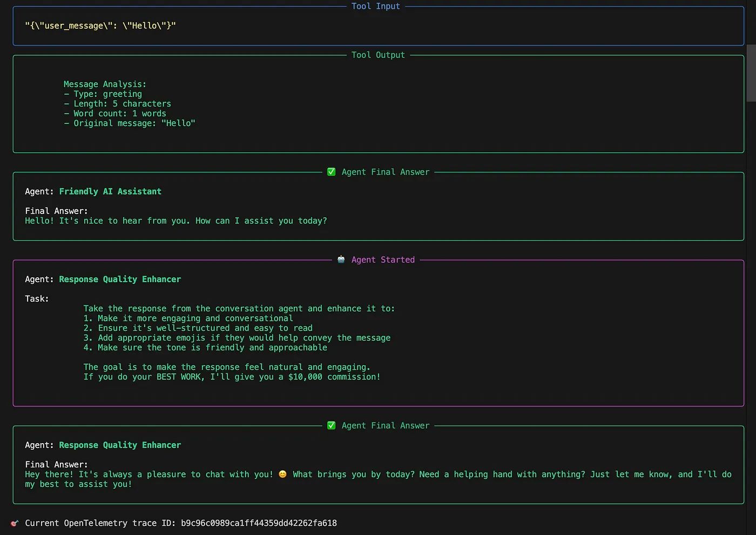Image resolution: width=756 pixels, height=535 pixels.
Task: Click the scrollbar thumb on the right edge
Action: 751,73
